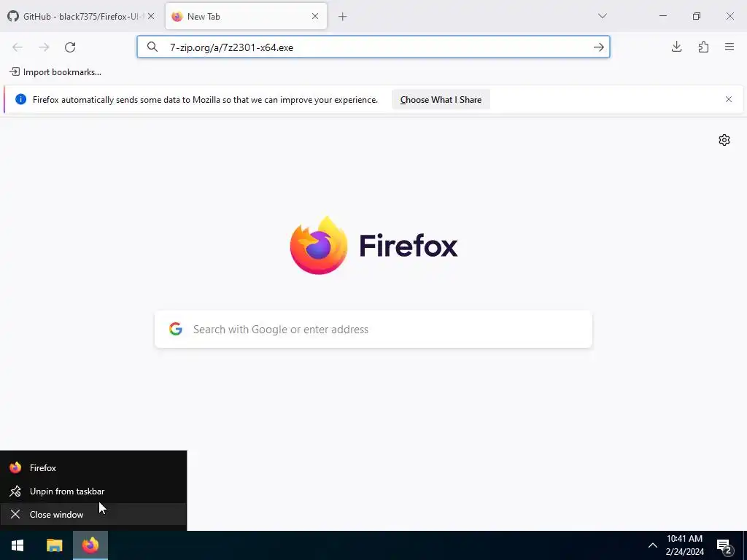The width and height of the screenshot is (747, 560).
Task: List all tabs dropdown chevron
Action: click(602, 16)
